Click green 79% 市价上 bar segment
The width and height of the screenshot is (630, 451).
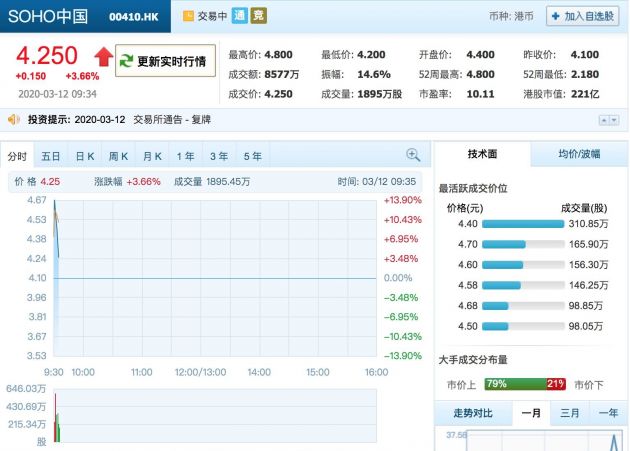pos(515,384)
